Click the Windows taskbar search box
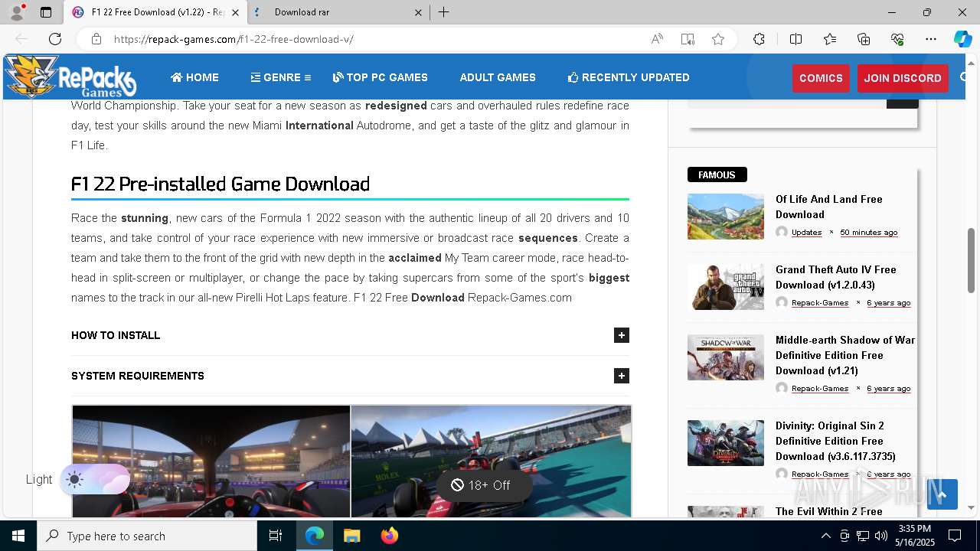 (147, 536)
